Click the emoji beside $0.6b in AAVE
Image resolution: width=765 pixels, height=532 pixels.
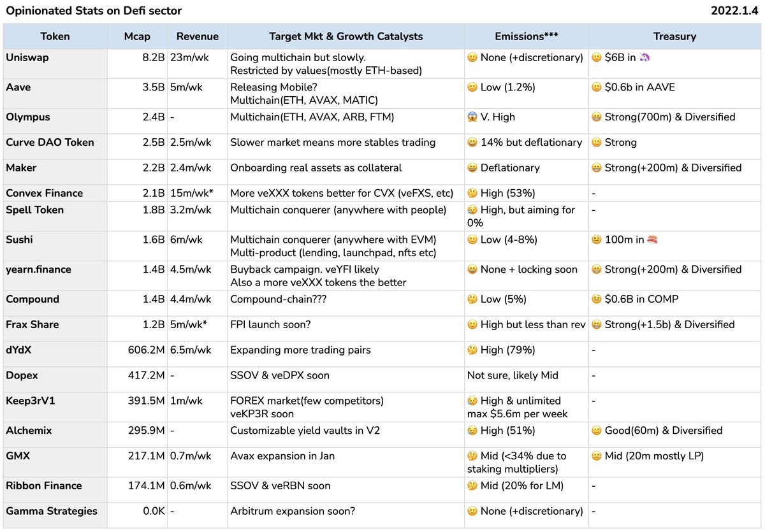[x=597, y=87]
